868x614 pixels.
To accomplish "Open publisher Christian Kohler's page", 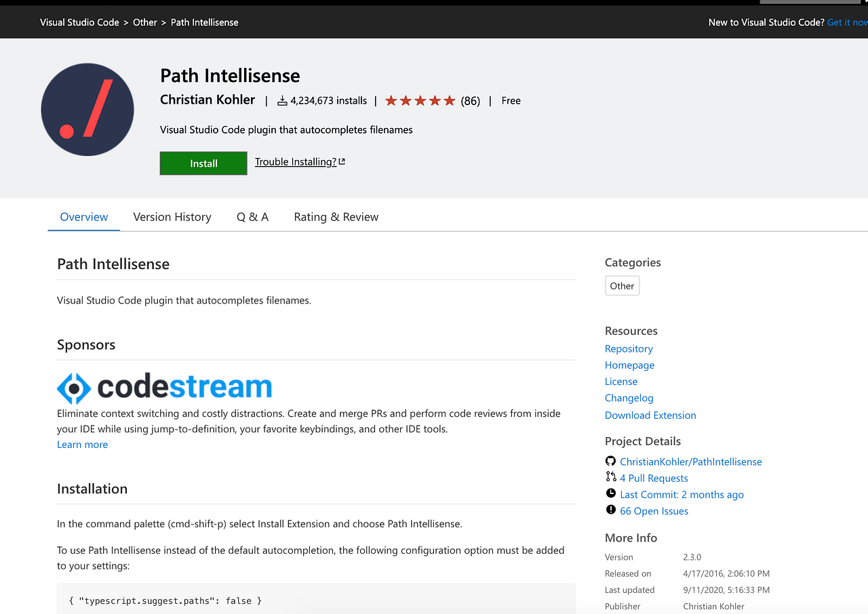I will coord(208,100).
